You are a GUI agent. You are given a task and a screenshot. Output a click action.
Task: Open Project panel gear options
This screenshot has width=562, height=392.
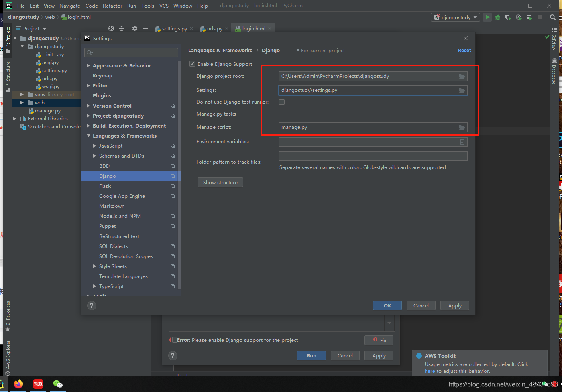pos(135,28)
